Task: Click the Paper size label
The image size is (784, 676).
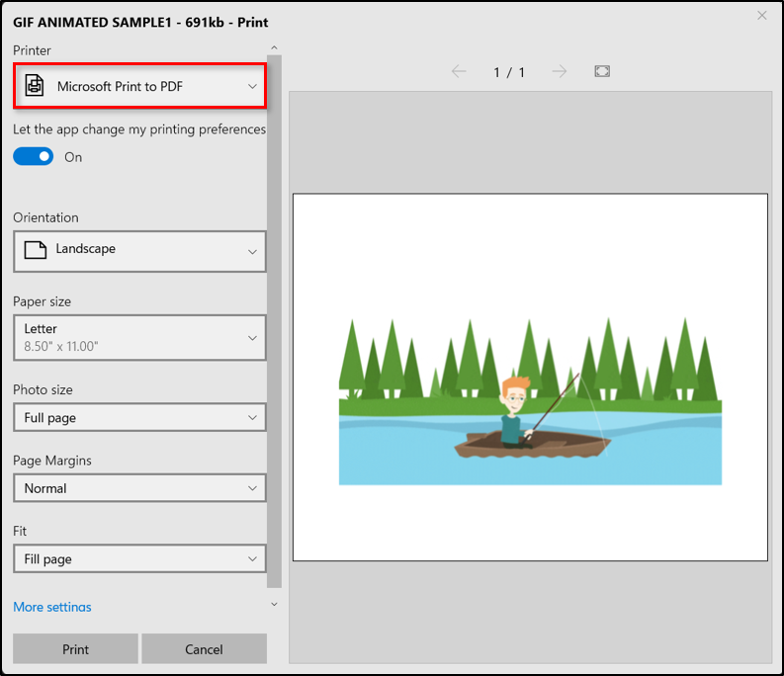Action: [x=42, y=301]
